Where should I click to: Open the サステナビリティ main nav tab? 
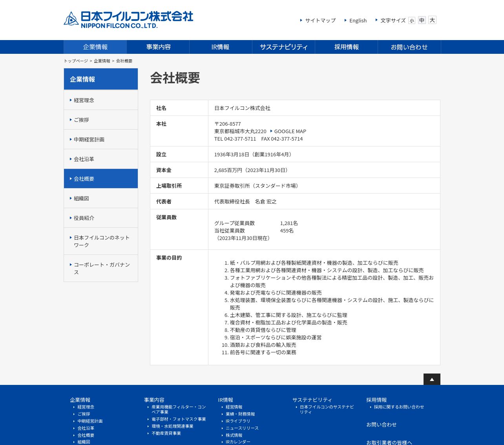(x=283, y=47)
